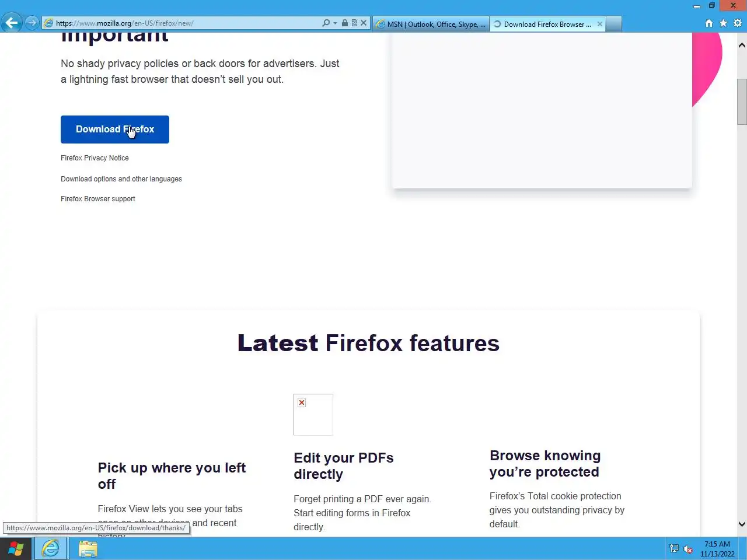Click the broken image placeholder above Edit your PDFs
Image resolution: width=747 pixels, height=560 pixels.
point(313,415)
